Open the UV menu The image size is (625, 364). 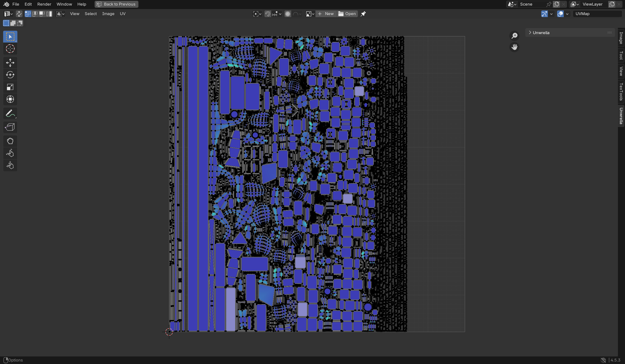tap(123, 14)
